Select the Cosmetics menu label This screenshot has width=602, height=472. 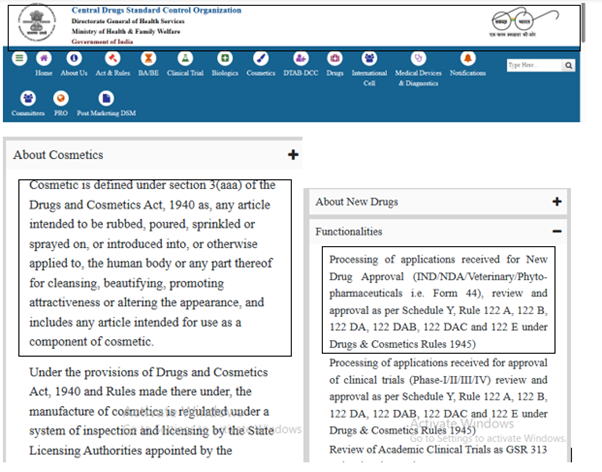coord(261,73)
